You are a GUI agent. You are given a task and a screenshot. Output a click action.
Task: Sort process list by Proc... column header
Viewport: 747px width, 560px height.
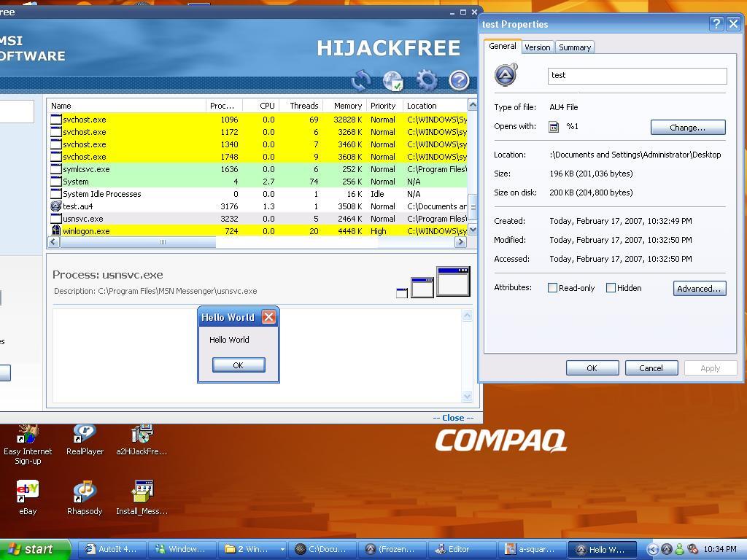pyautogui.click(x=225, y=105)
